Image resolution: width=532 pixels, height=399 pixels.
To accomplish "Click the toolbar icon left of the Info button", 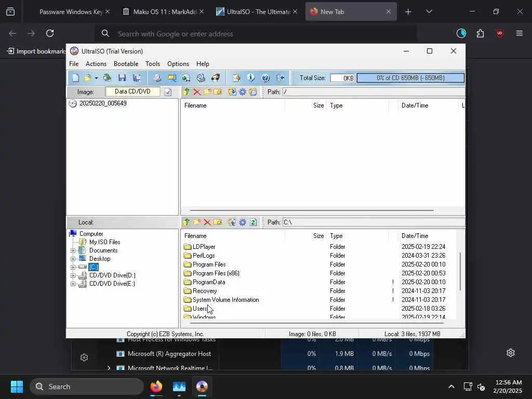I will tap(236, 78).
